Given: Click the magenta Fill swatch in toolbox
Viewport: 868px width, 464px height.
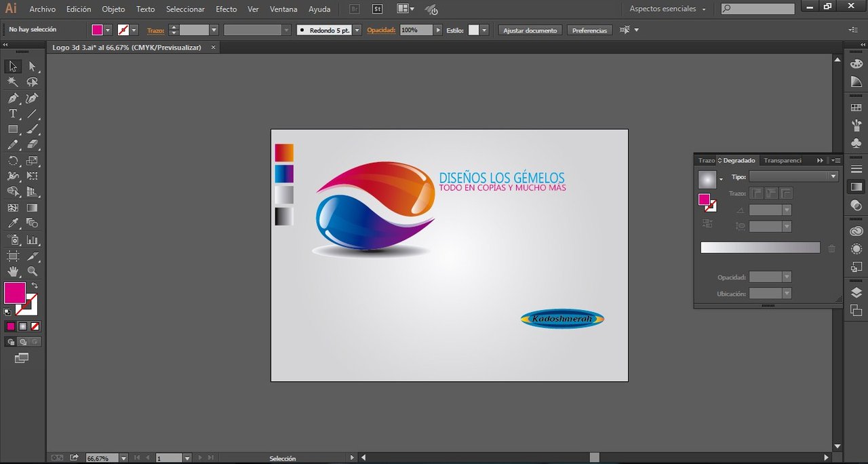Looking at the screenshot, I should point(15,293).
